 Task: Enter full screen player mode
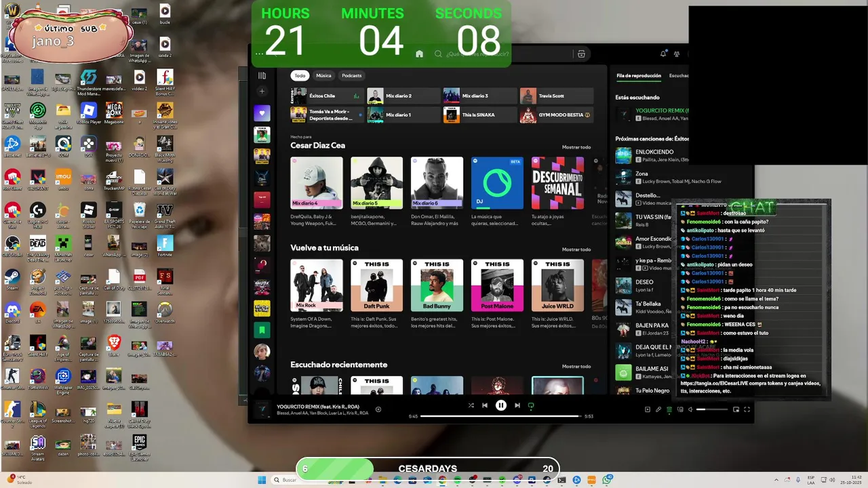(747, 409)
